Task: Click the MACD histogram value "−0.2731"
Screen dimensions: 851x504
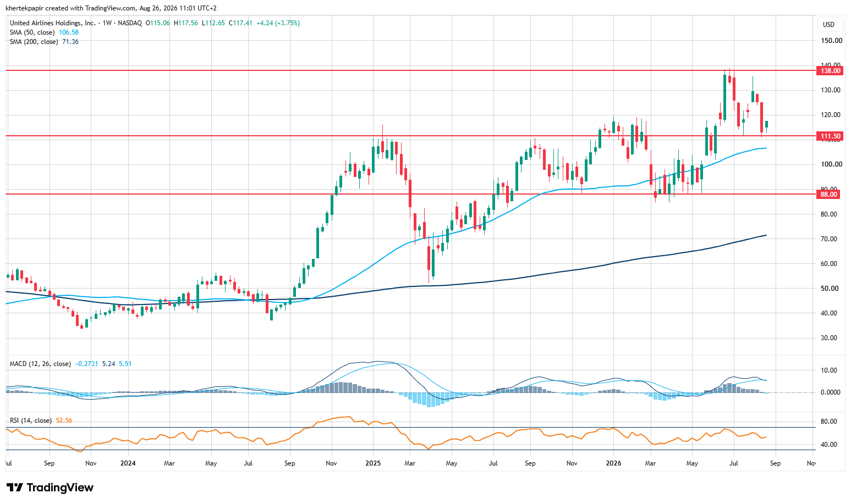Action: point(86,364)
